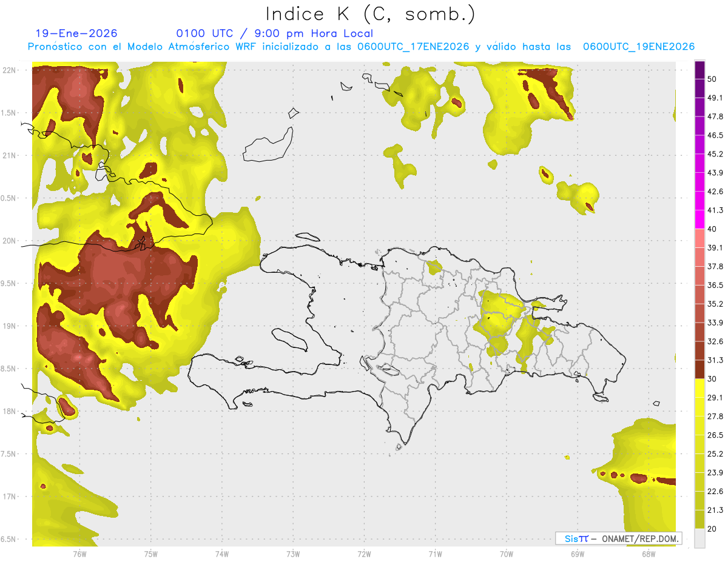Click the dark purple swatch atop the color scale
Image resolution: width=728 pixels, height=562 pixels.
click(700, 70)
